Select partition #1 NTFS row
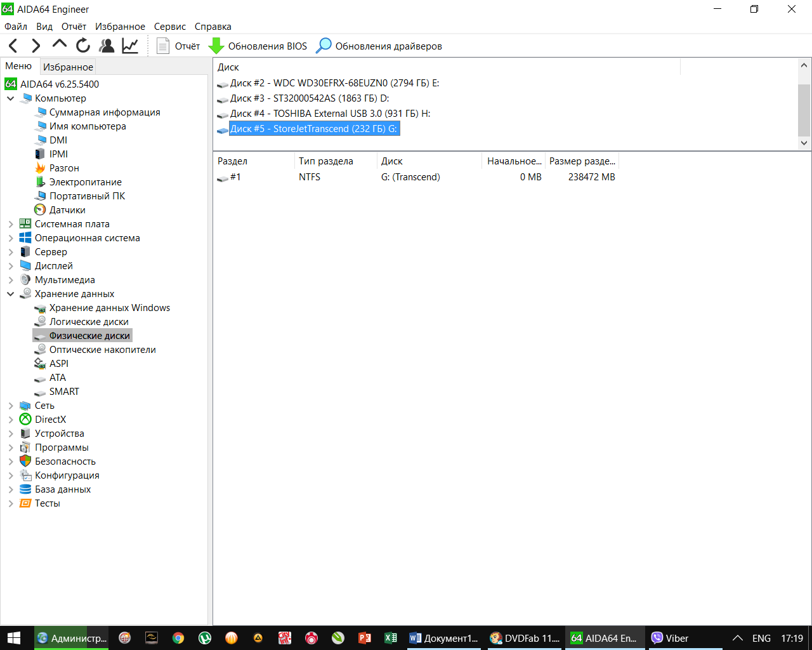The width and height of the screenshot is (812, 650). click(416, 177)
